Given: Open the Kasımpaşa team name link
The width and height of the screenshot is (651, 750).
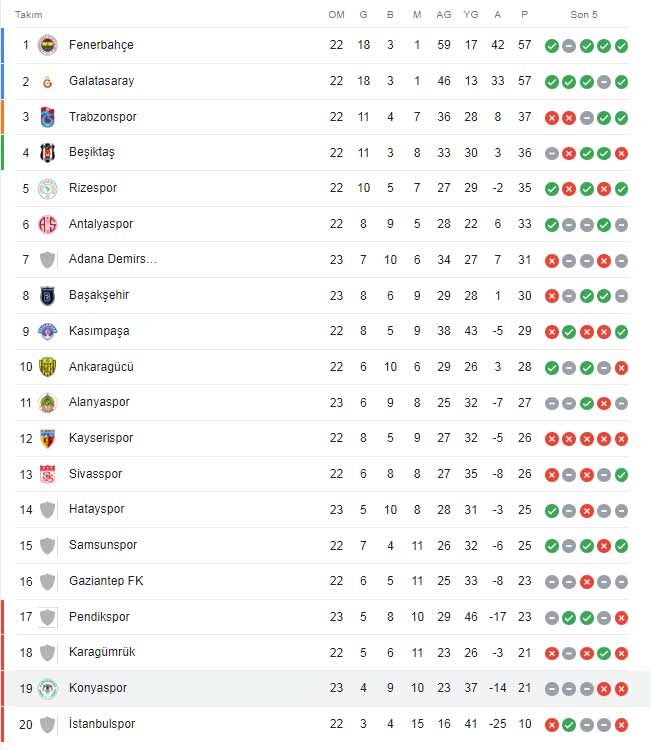Looking at the screenshot, I should pos(99,331).
